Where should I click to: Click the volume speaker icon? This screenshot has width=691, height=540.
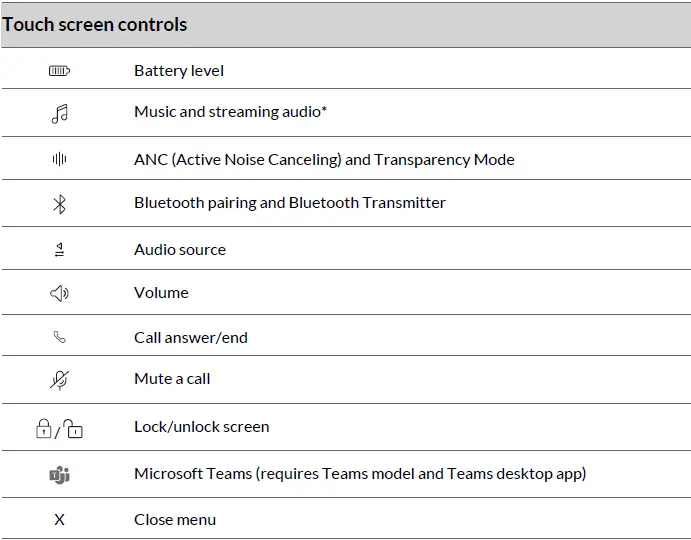pyautogui.click(x=60, y=293)
